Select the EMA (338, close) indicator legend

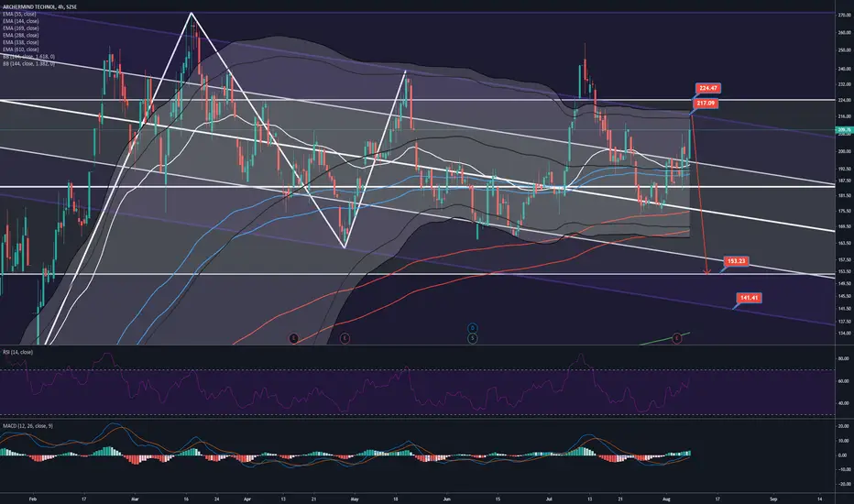pos(21,42)
